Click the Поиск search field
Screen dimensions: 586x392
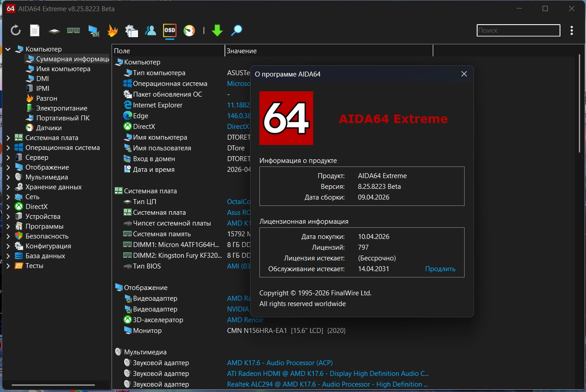[x=518, y=30]
